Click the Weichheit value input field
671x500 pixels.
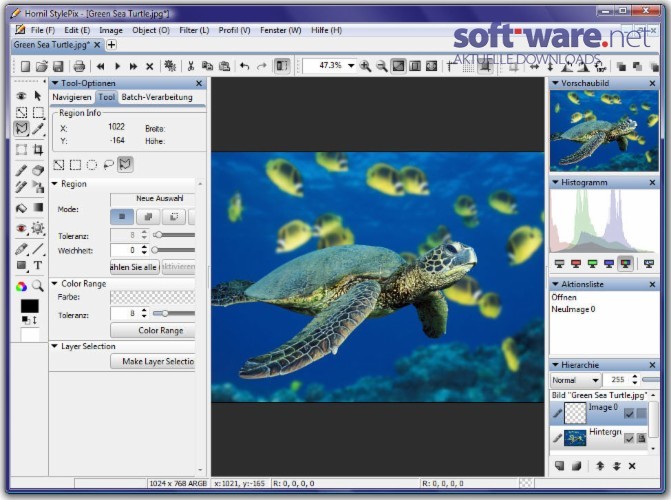(x=125, y=250)
